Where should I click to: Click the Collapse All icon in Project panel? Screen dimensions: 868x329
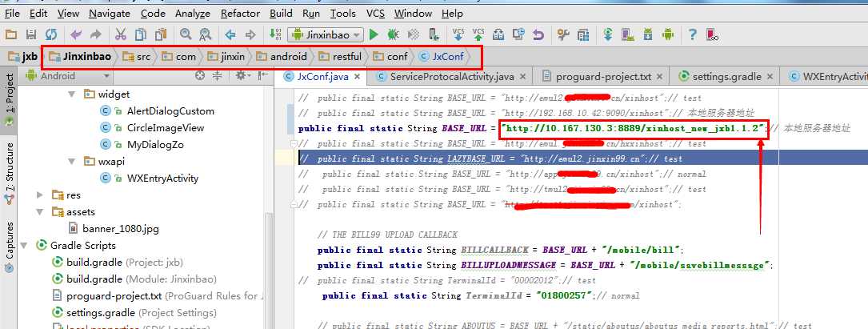[x=218, y=76]
